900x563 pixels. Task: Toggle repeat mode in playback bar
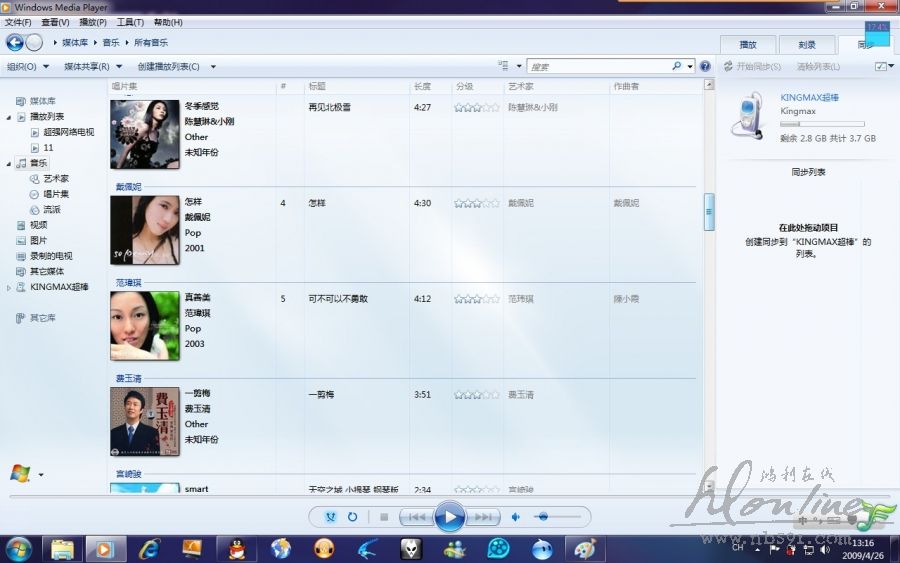(352, 517)
